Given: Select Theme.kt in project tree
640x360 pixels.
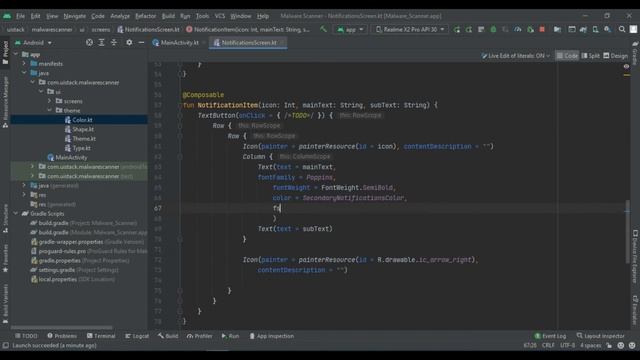Looking at the screenshot, I should click(x=84, y=138).
